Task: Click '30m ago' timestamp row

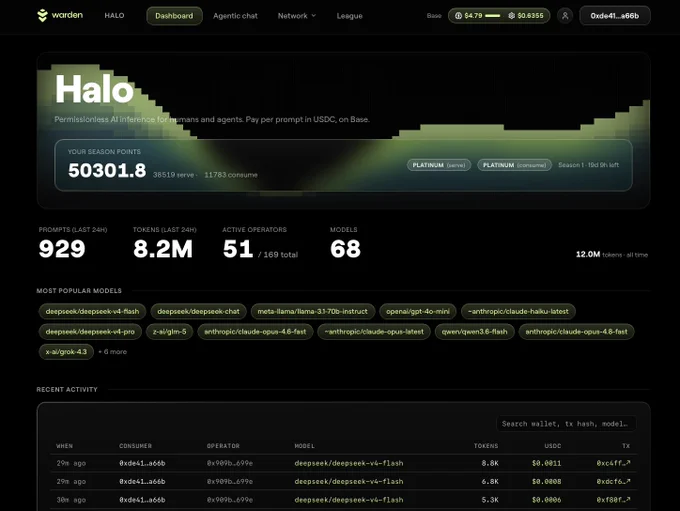Action: pos(71,500)
